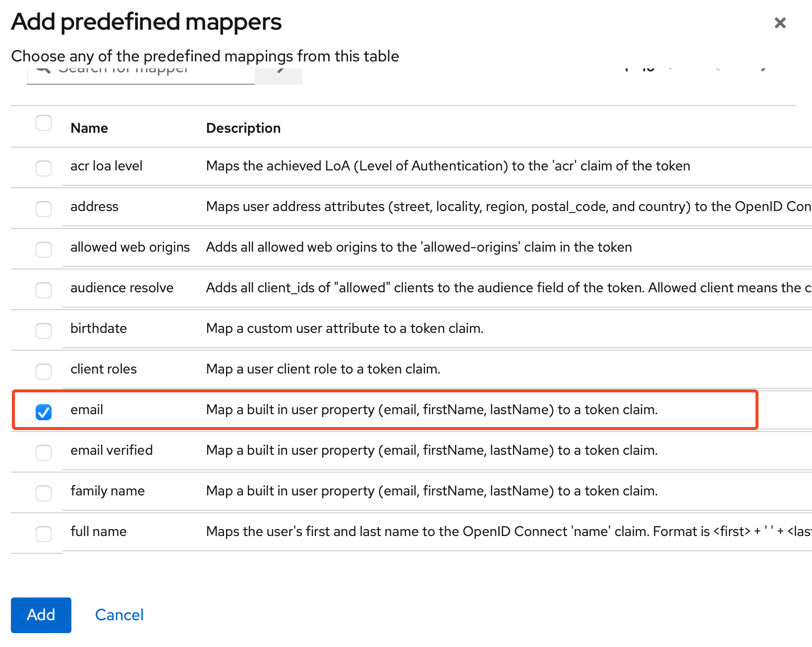Click the Add button

pyautogui.click(x=41, y=615)
